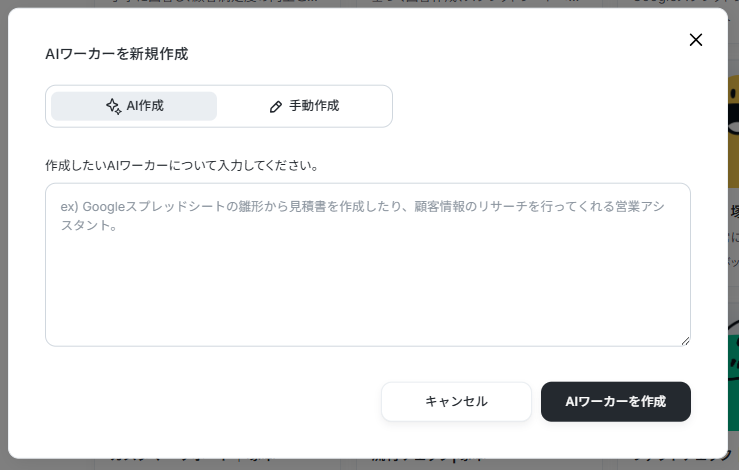The height and width of the screenshot is (470, 739).
Task: Click the AIワーカーを新規作成 dialog title
Action: (117, 54)
